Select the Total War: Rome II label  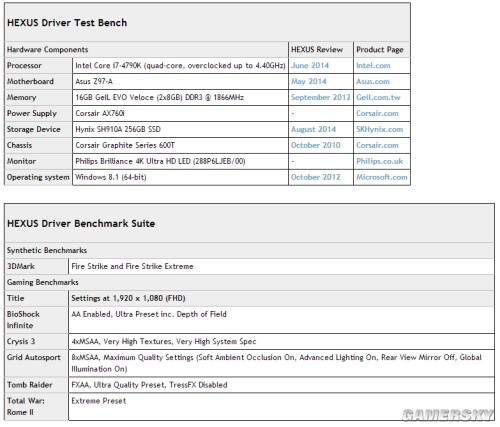(x=36, y=407)
